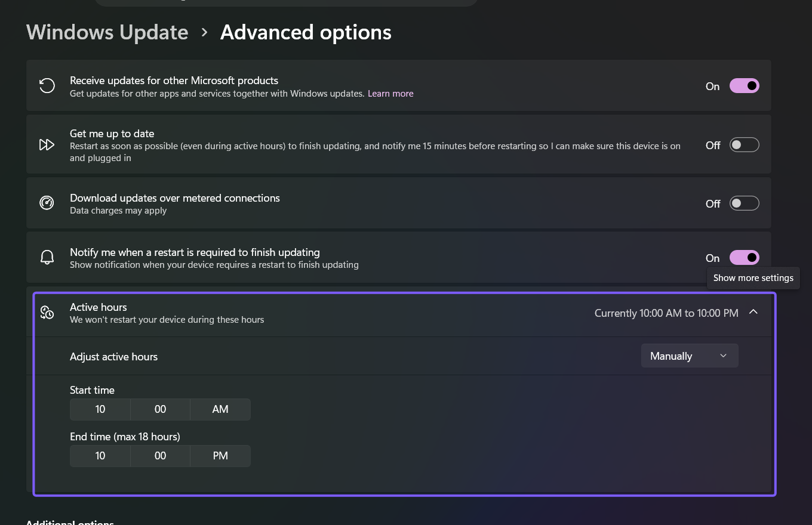Image resolution: width=812 pixels, height=525 pixels.
Task: Click the Active hours title text
Action: coord(99,307)
